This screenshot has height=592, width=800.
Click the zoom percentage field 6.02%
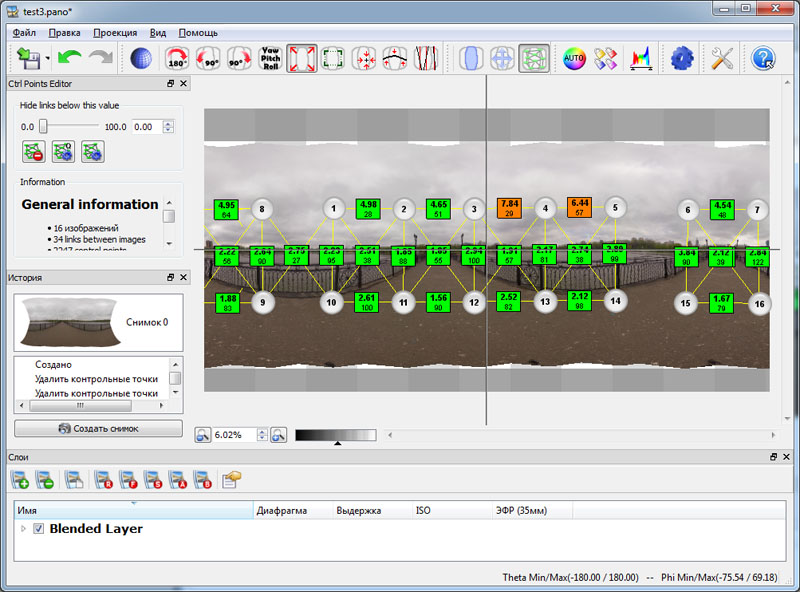click(234, 435)
